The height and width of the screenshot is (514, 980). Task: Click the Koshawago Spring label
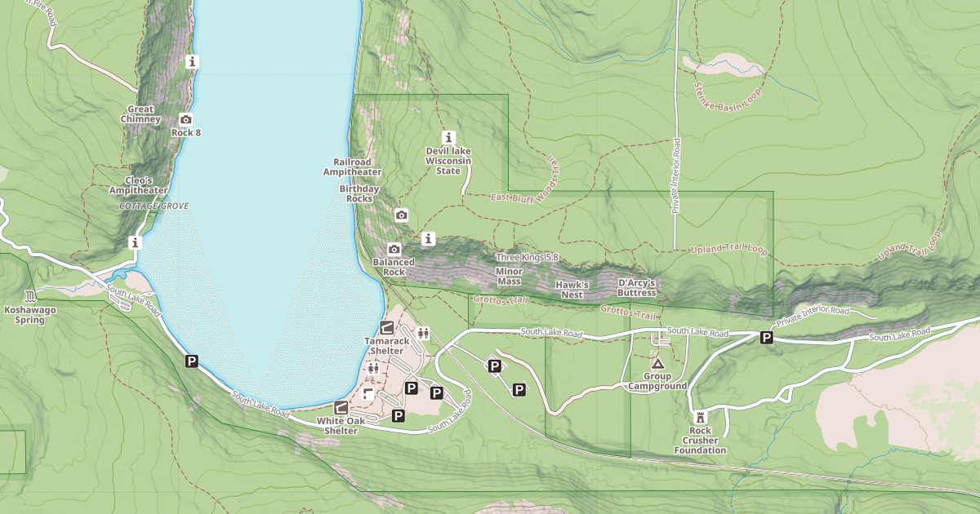(x=30, y=315)
